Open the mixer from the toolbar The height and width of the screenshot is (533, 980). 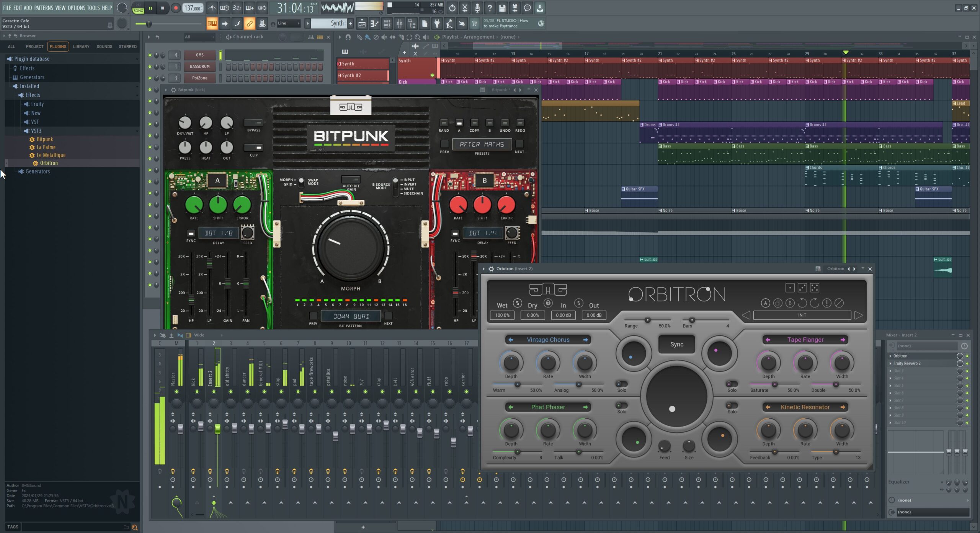click(x=399, y=24)
